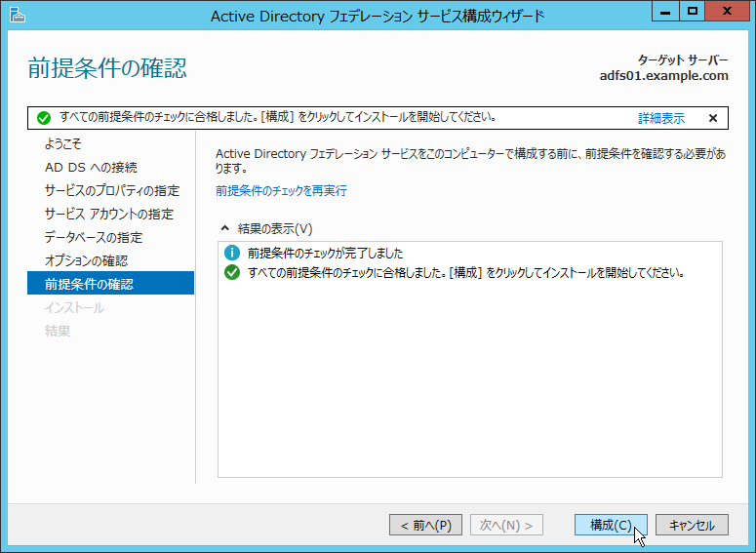Click the greyed-out 結果 step
Viewport: 756px width, 553px height.
(x=58, y=331)
